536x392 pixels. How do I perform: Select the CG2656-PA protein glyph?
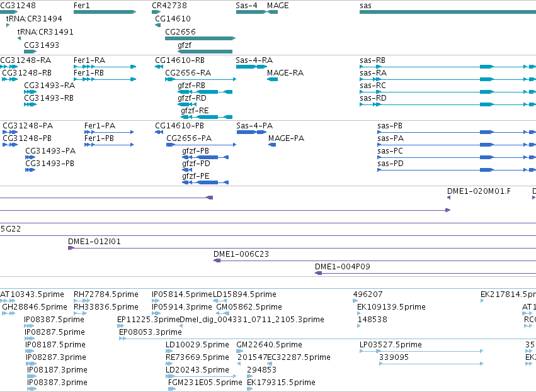tap(202, 145)
